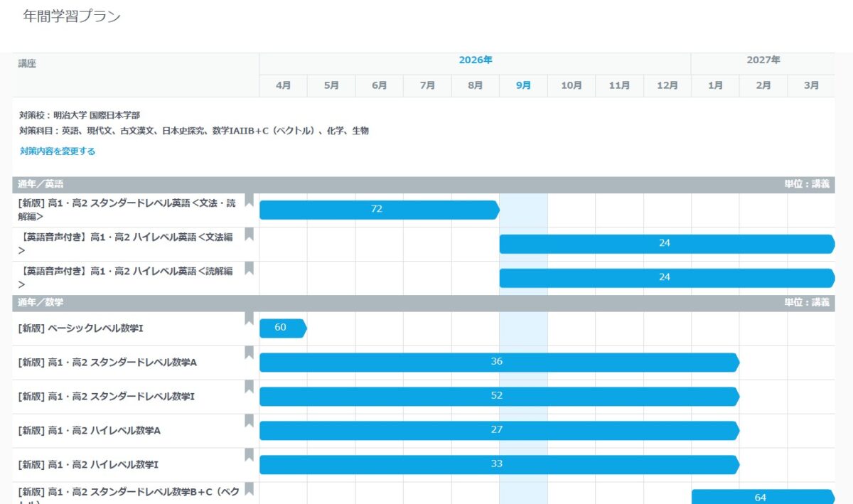Click the 通年／数学 section header
853x504 pixels.
(x=424, y=303)
